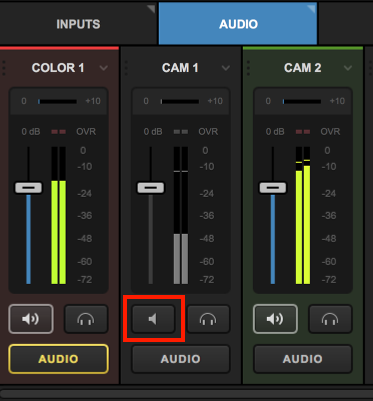373x401 pixels.
Task: Click the CAM 2 channel title
Action: point(303,68)
